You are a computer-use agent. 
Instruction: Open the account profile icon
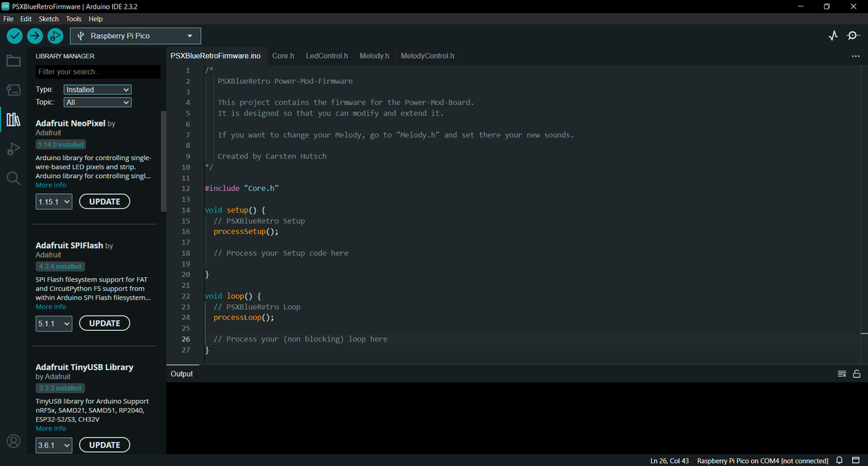pos(13,441)
